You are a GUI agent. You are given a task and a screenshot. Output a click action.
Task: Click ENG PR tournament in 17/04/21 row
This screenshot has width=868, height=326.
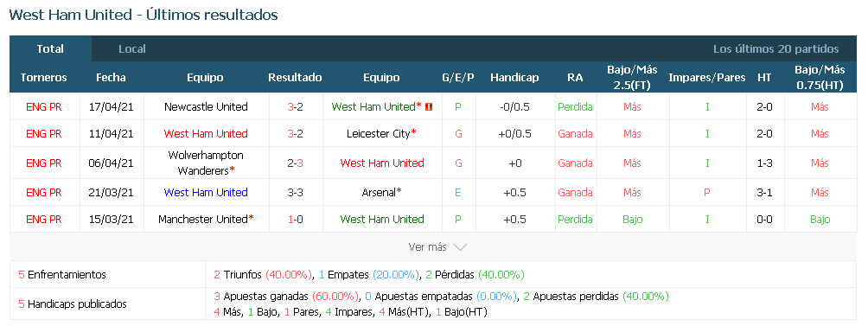tap(44, 107)
